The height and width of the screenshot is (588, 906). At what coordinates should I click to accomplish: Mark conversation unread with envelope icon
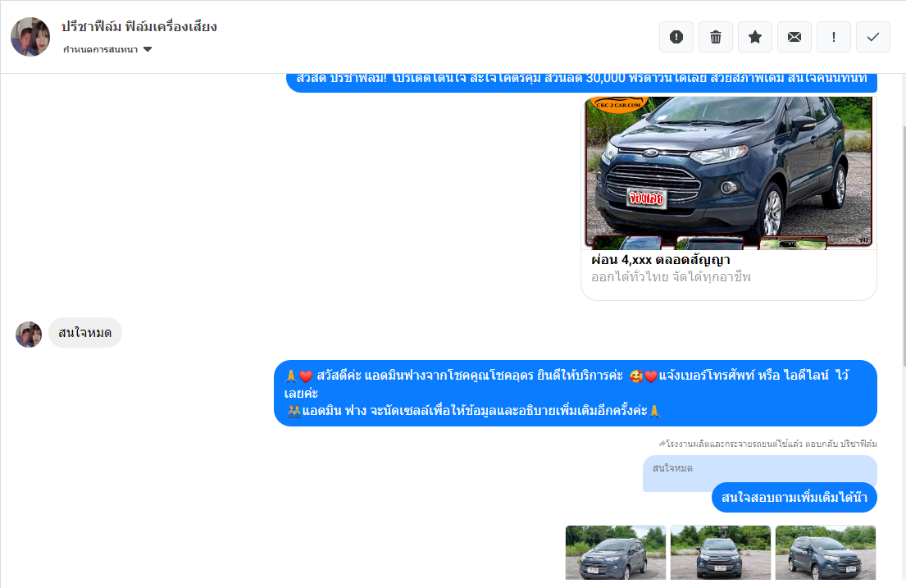[794, 37]
